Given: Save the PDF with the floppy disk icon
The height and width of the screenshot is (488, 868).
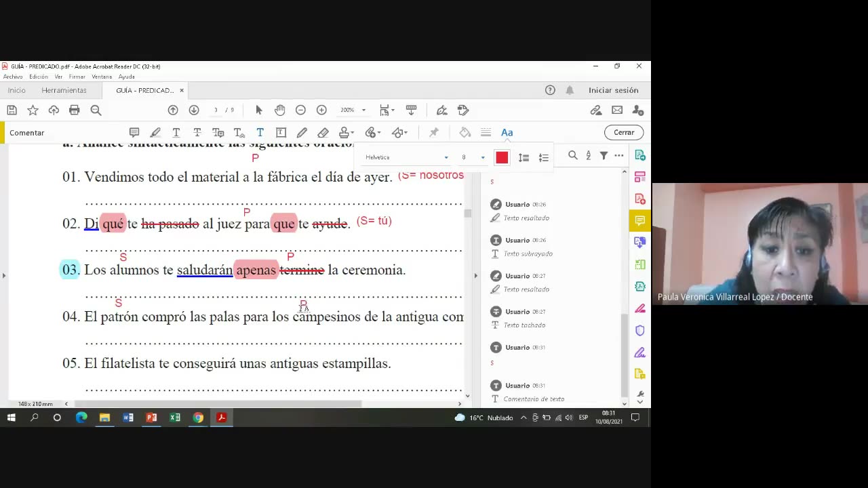Looking at the screenshot, I should [12, 110].
